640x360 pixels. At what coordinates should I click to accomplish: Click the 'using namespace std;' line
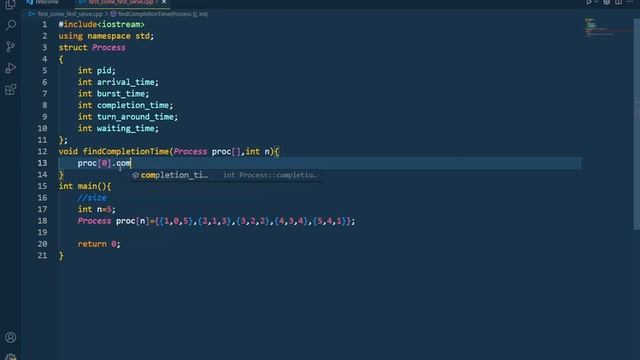[x=106, y=36]
